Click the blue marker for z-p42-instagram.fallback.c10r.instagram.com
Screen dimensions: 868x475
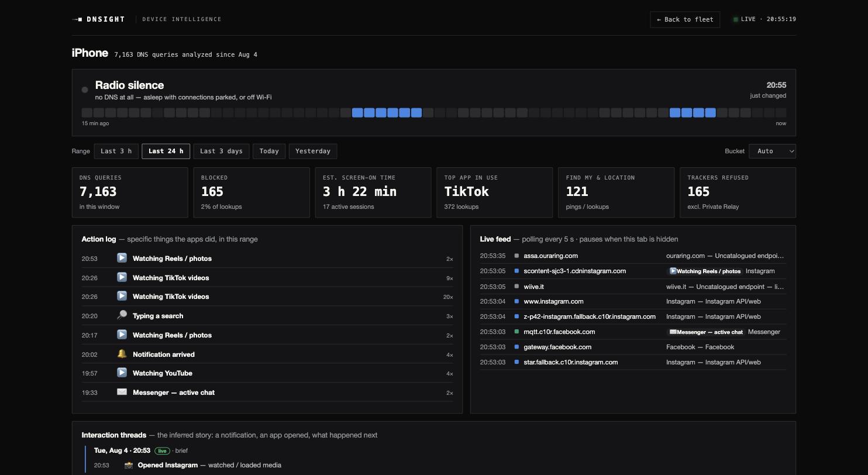pos(516,316)
